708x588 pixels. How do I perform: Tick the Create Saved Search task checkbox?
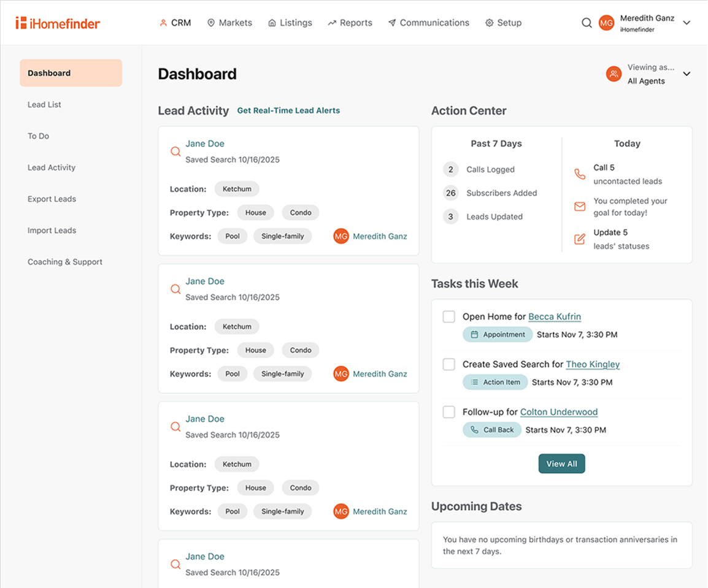click(449, 364)
